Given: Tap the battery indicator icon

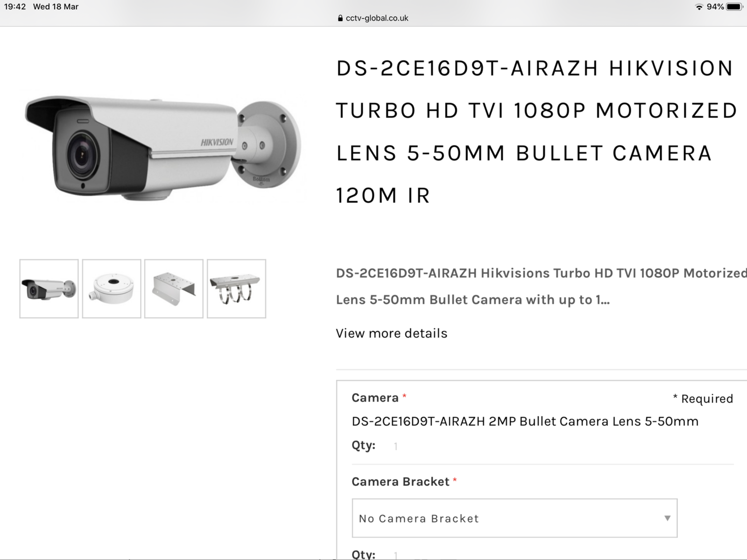Looking at the screenshot, I should click(734, 7).
